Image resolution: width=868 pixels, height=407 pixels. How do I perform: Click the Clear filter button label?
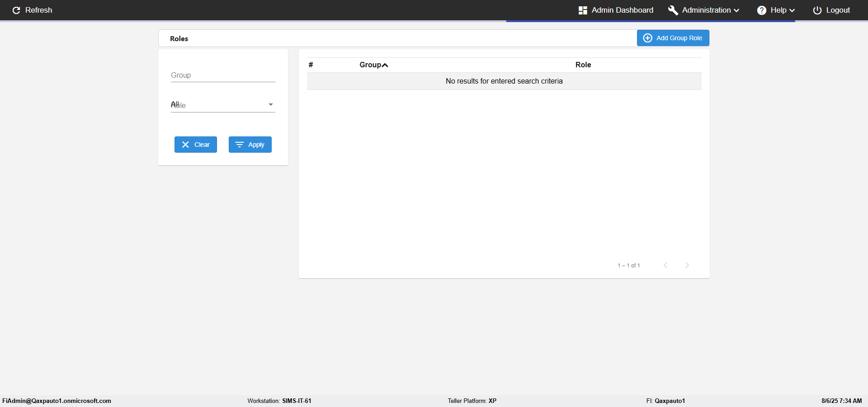202,145
